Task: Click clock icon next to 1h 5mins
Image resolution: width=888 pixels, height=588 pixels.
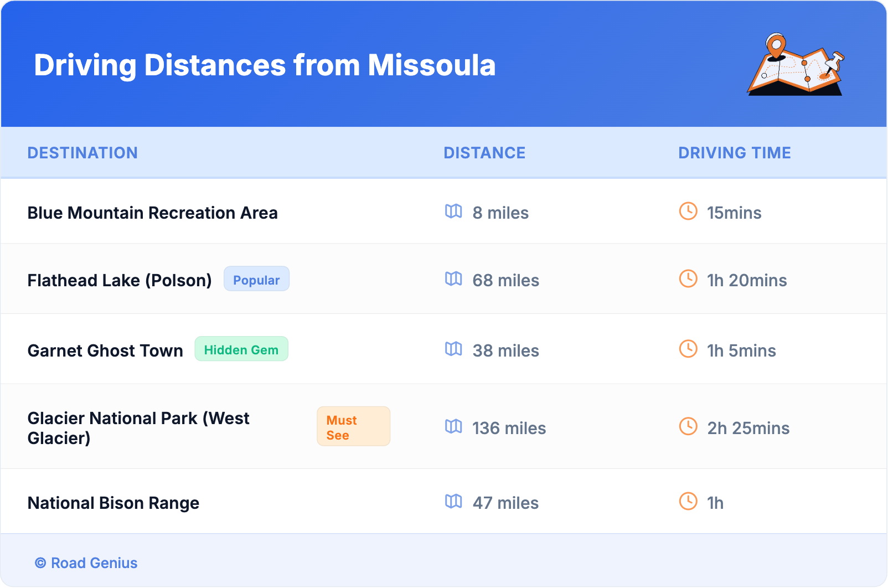Action: 688,349
